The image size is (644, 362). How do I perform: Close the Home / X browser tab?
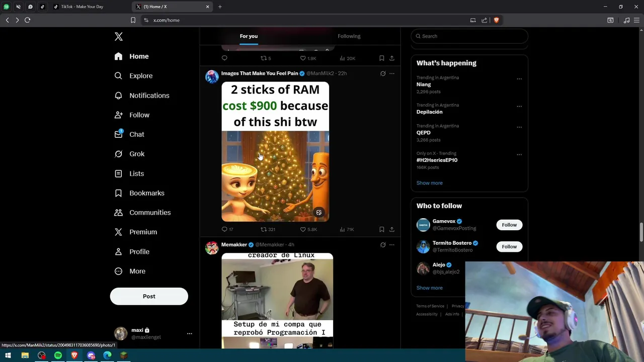pos(207,7)
